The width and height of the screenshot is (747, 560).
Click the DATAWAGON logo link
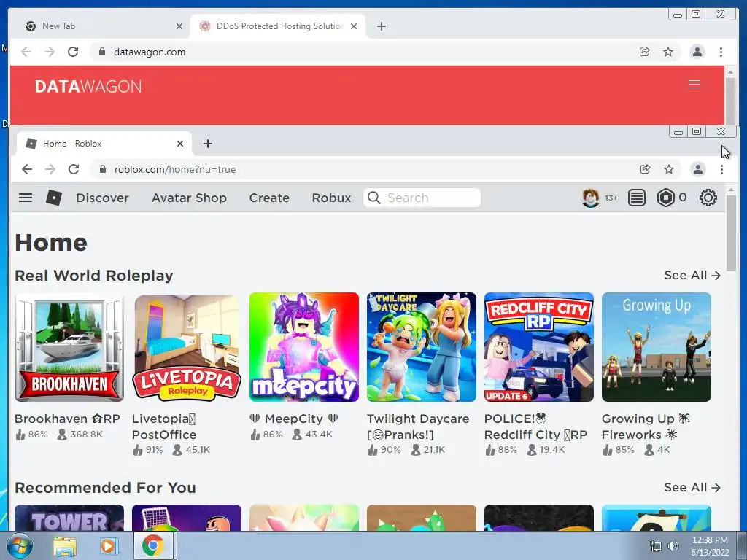[88, 87]
